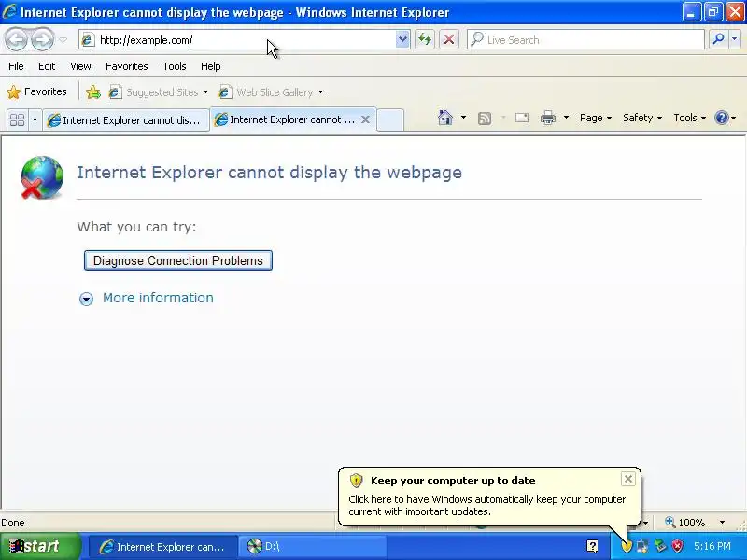
Task: Expand the address bar URL history dropdown
Action: [402, 40]
